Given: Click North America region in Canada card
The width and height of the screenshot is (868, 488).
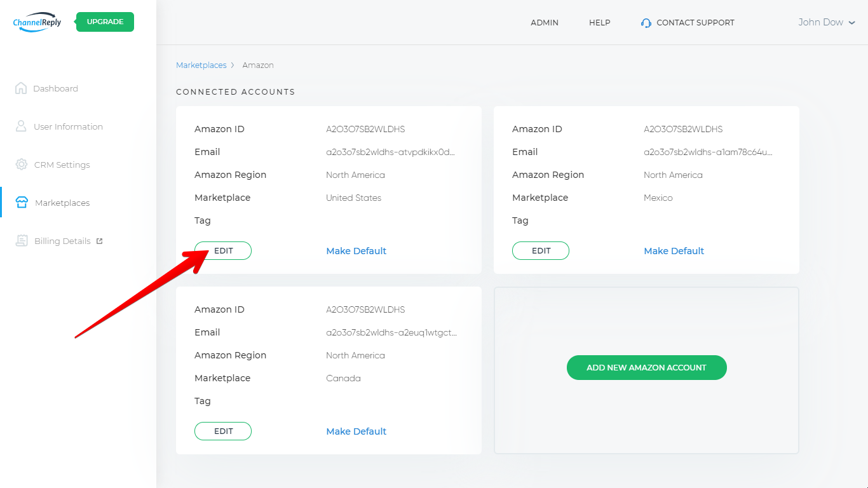Looking at the screenshot, I should [355, 355].
